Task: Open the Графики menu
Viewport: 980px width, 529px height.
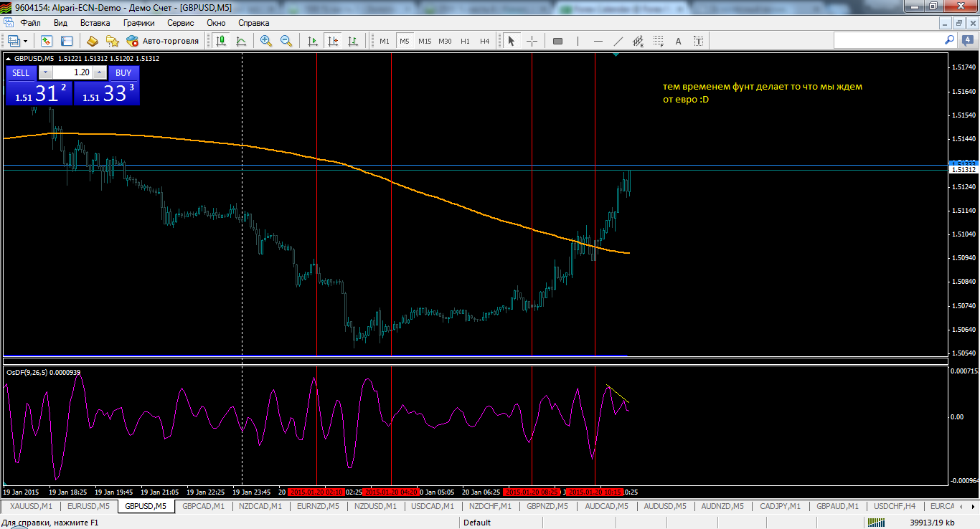Action: pyautogui.click(x=138, y=23)
